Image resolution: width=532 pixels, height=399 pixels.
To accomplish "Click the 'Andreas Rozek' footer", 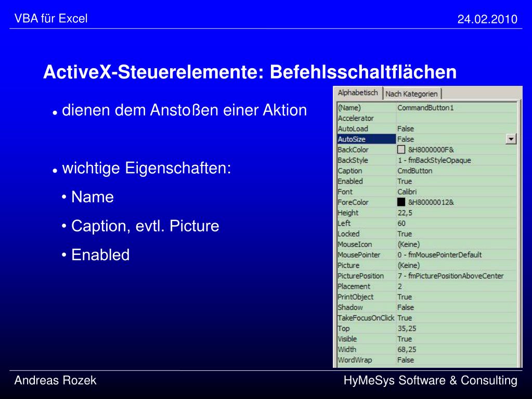I will click(55, 380).
